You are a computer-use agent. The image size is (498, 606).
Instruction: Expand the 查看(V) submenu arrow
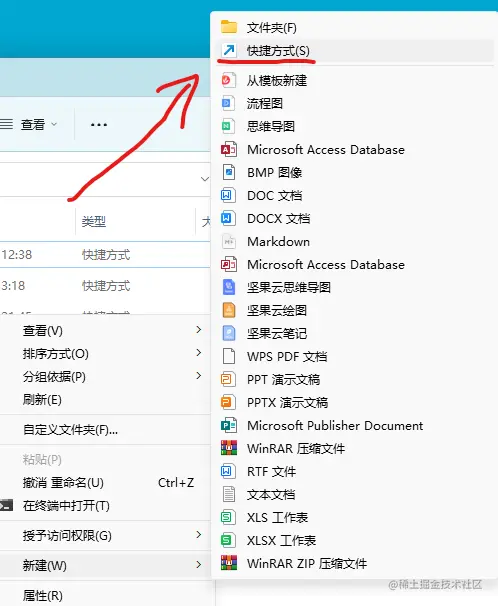tap(199, 330)
